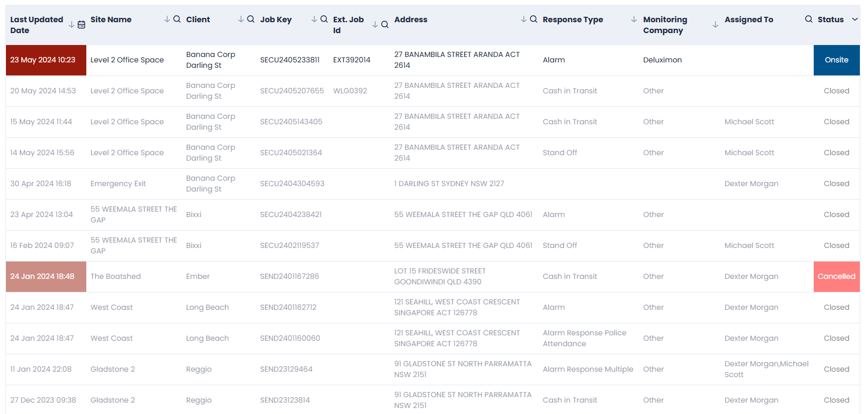Select Closed status for job SEND23129464
The width and height of the screenshot is (868, 414).
coord(837,369)
